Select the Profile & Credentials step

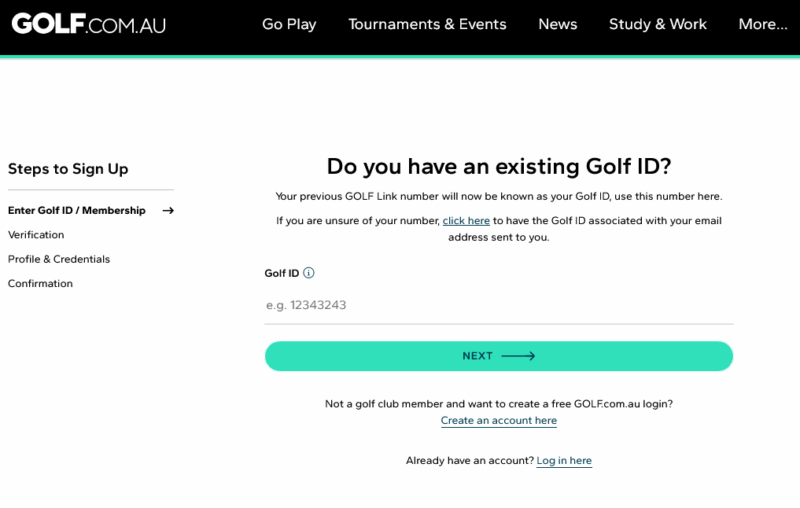59,259
